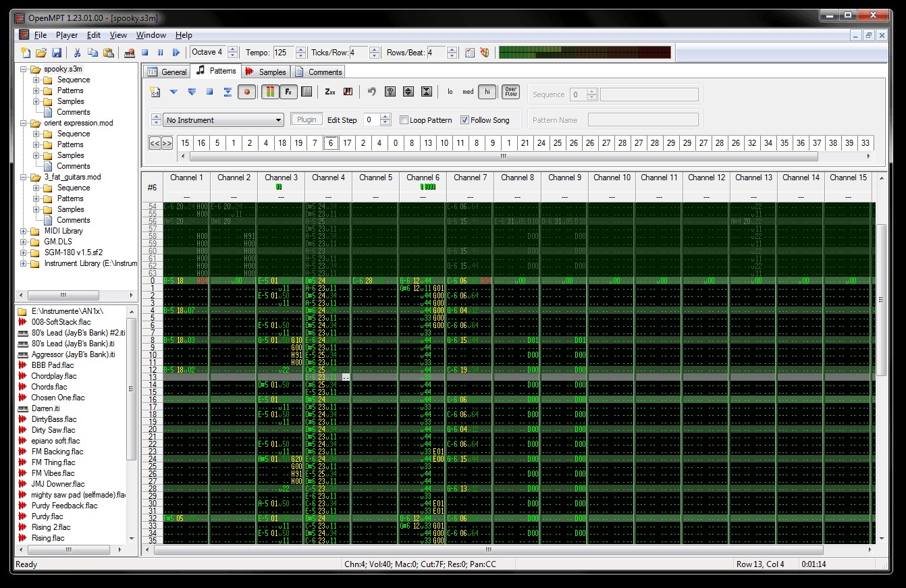This screenshot has height=588, width=906.
Task: Open the Player menu
Action: (67, 35)
